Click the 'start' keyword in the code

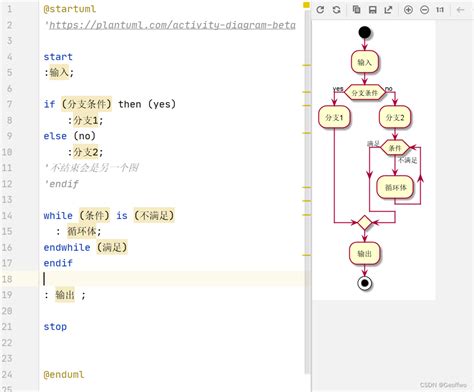click(x=58, y=57)
